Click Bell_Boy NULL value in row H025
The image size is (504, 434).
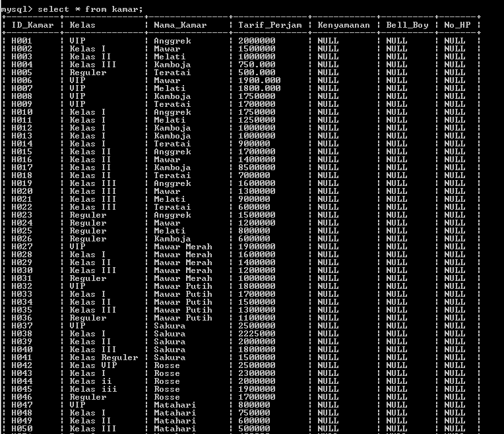click(396, 231)
